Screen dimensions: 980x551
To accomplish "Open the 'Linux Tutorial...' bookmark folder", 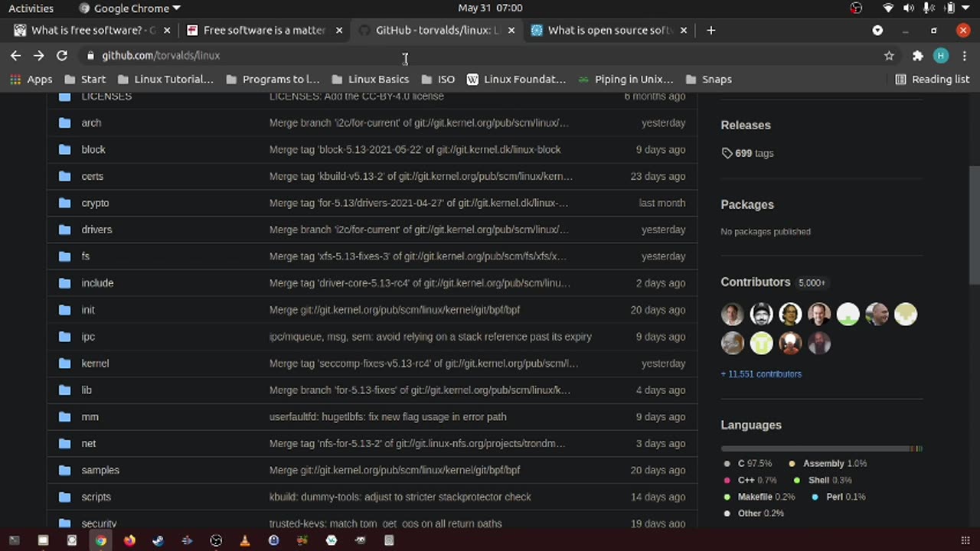I will (x=166, y=79).
